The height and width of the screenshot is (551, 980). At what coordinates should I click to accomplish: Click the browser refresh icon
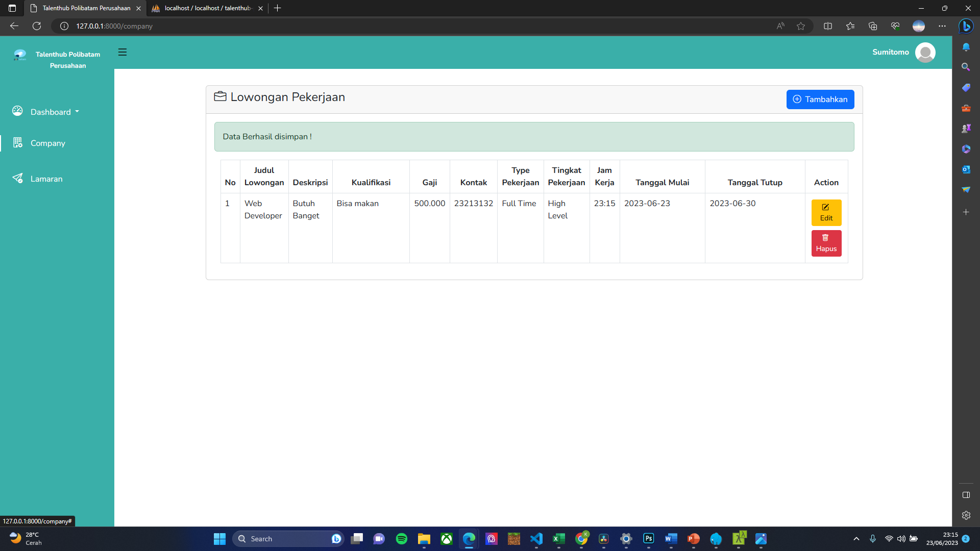37,26
